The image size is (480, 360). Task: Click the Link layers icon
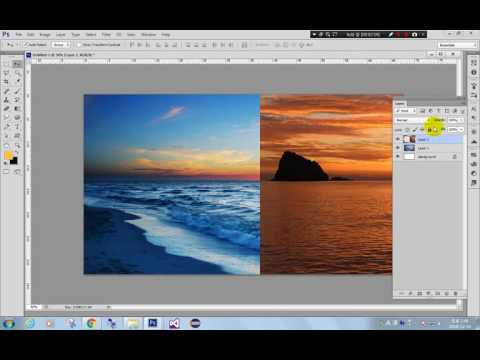(402, 293)
